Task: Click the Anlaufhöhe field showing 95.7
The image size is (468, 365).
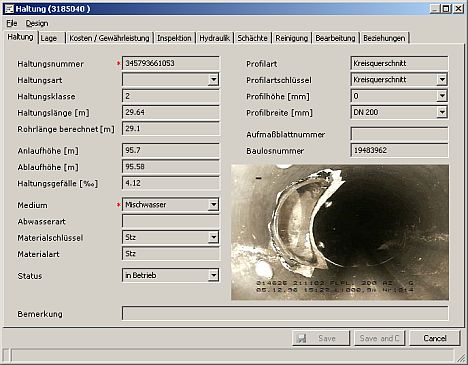Action: coord(171,150)
